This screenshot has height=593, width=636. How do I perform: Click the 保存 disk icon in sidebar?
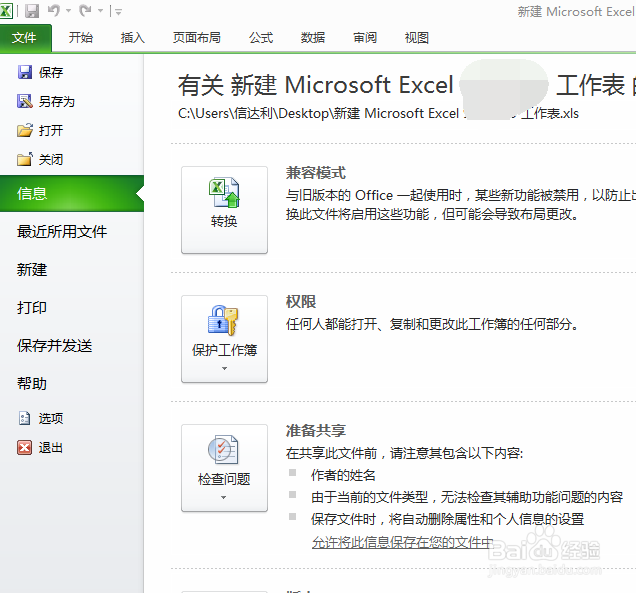click(x=25, y=72)
